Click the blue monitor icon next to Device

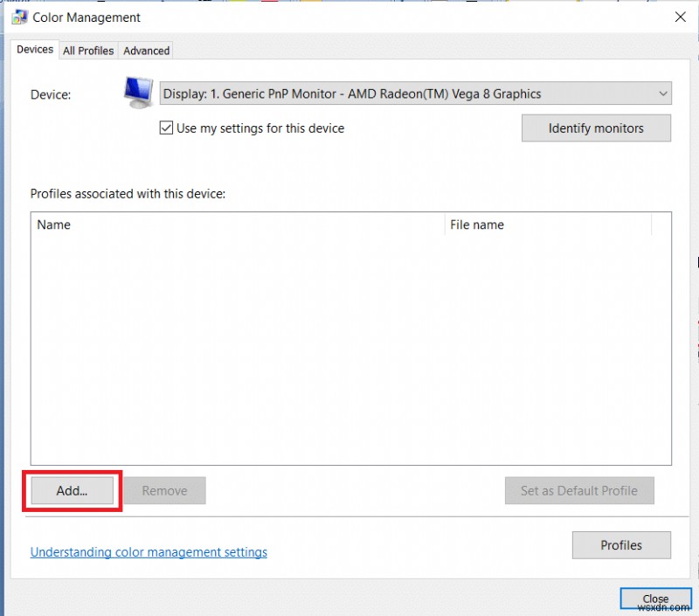(137, 92)
